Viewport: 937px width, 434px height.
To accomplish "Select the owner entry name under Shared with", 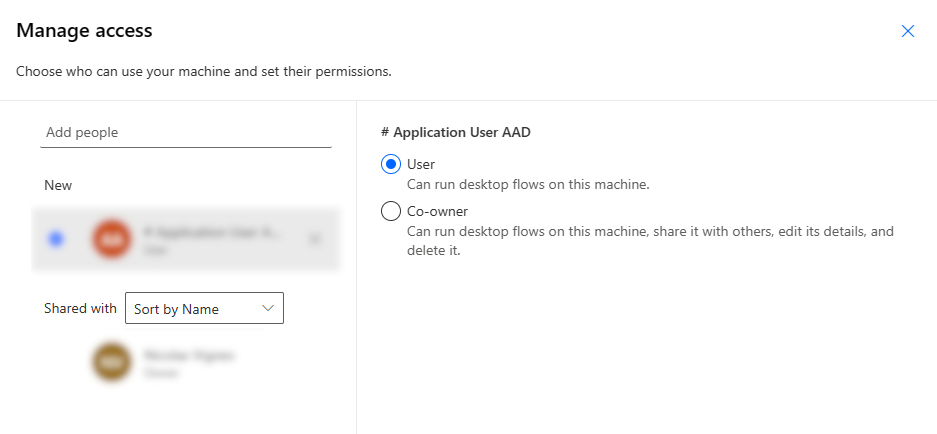I will (x=188, y=356).
